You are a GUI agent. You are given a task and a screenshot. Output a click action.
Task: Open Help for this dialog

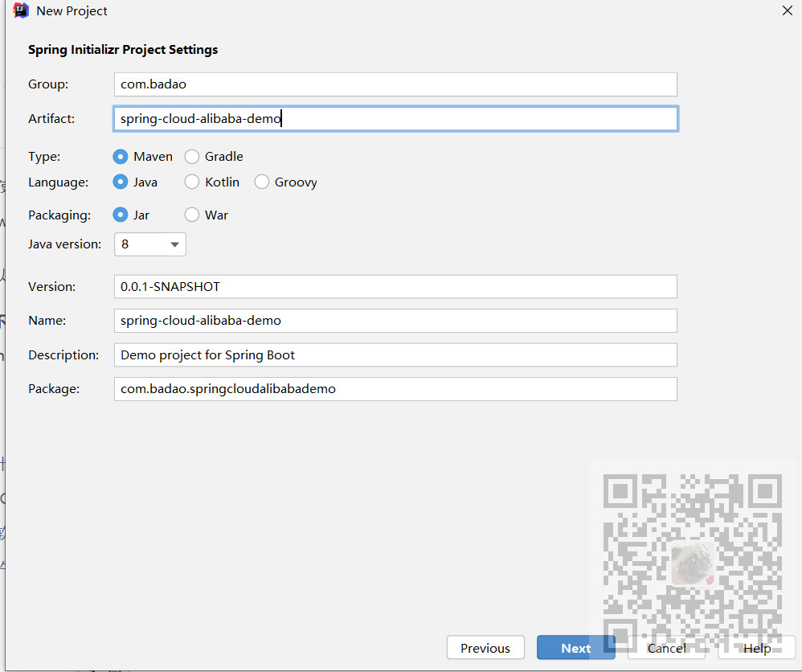(757, 648)
